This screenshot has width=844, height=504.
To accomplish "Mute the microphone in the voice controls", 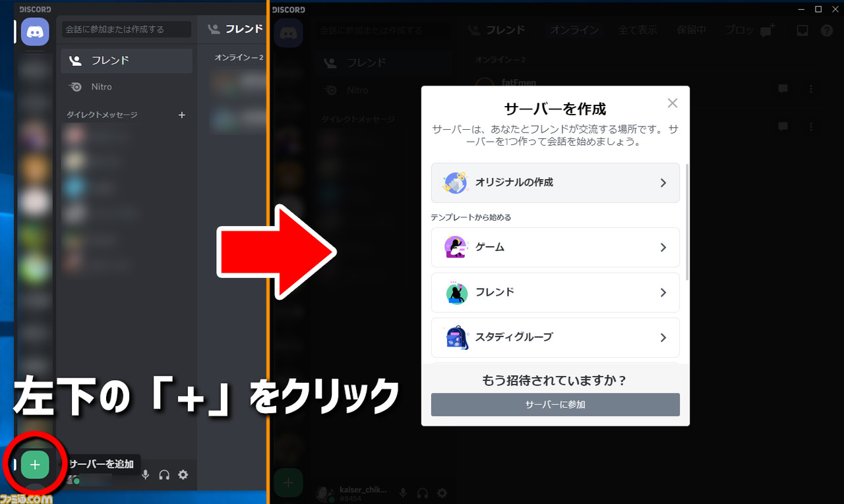I will click(145, 474).
